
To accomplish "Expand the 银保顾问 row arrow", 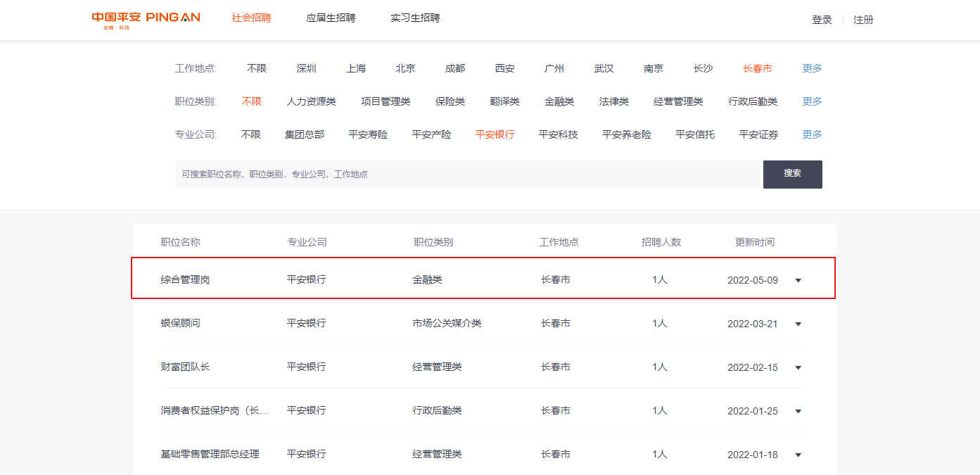I will tap(798, 324).
